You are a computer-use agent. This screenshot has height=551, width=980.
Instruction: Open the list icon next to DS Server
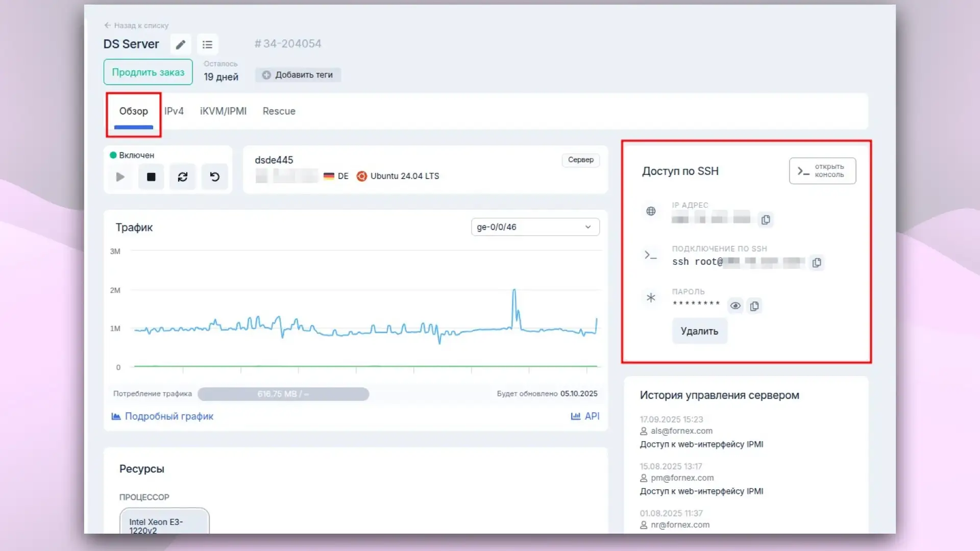pos(207,44)
